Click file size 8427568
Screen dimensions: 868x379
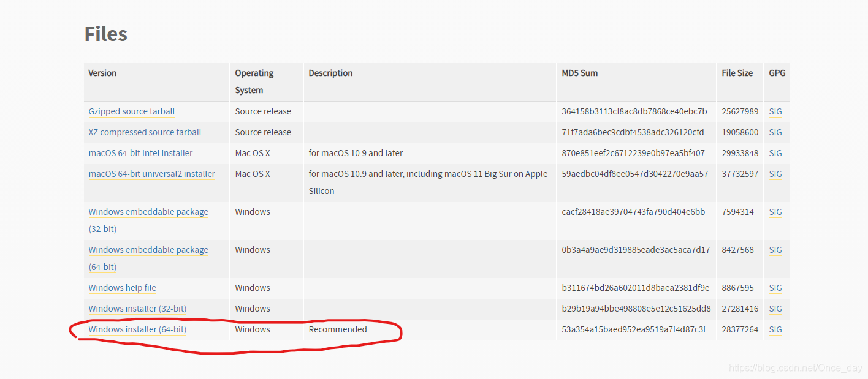coord(738,250)
